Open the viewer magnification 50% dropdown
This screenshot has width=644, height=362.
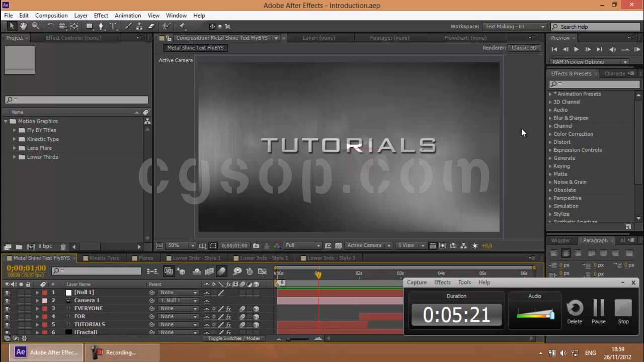coord(182,246)
